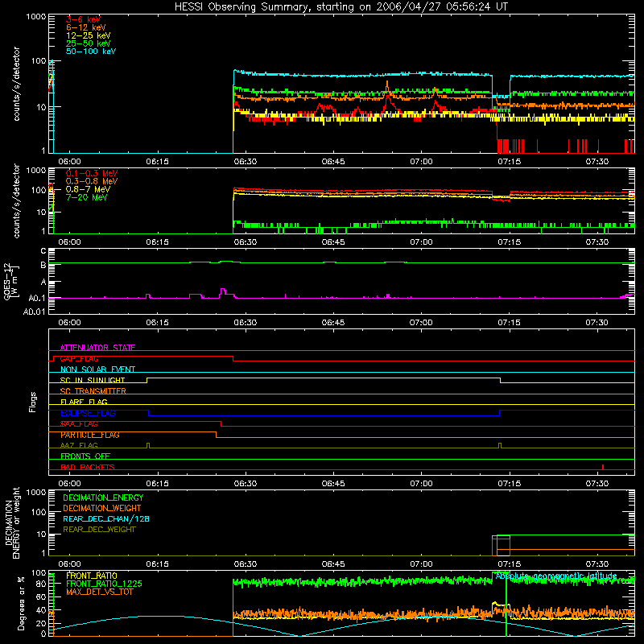This screenshot has width=644, height=644.
Task: Pick the 50-100 keV legend label
Action: 91,52
